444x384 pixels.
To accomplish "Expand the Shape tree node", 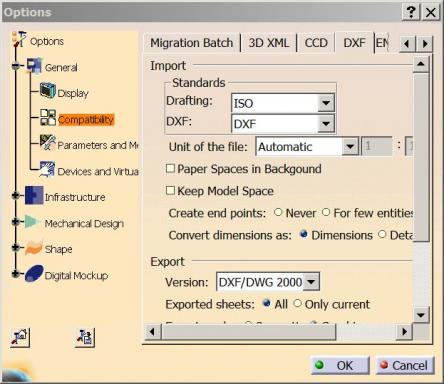I will (x=15, y=247).
